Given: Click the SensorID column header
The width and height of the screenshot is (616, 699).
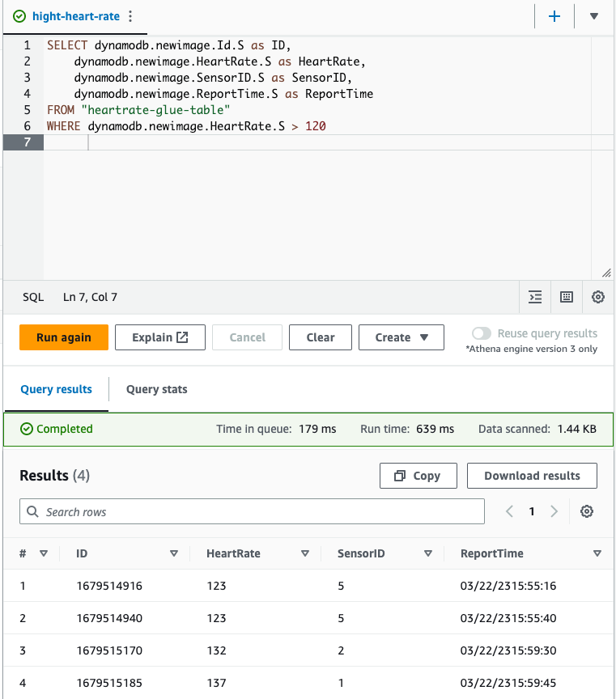Looking at the screenshot, I should (x=361, y=553).
